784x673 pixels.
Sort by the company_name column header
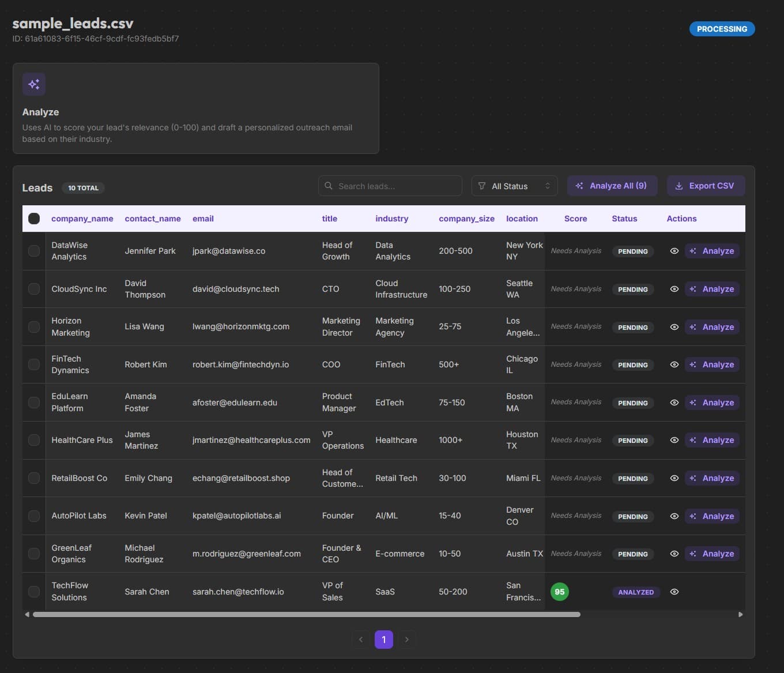(82, 219)
